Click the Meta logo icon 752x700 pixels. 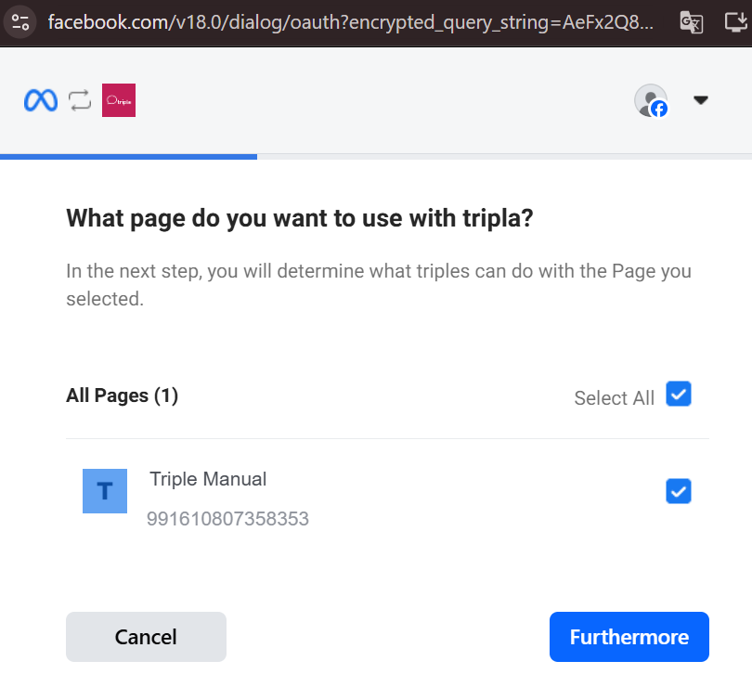(41, 100)
